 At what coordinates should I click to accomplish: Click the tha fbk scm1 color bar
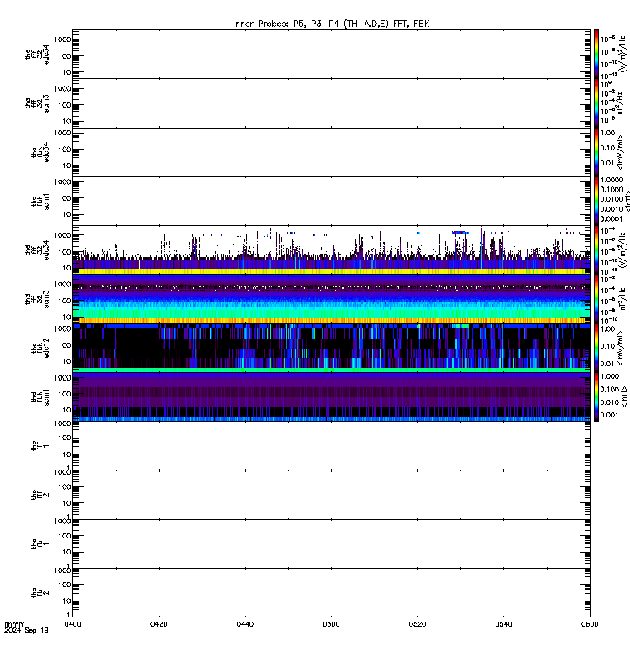(x=596, y=201)
